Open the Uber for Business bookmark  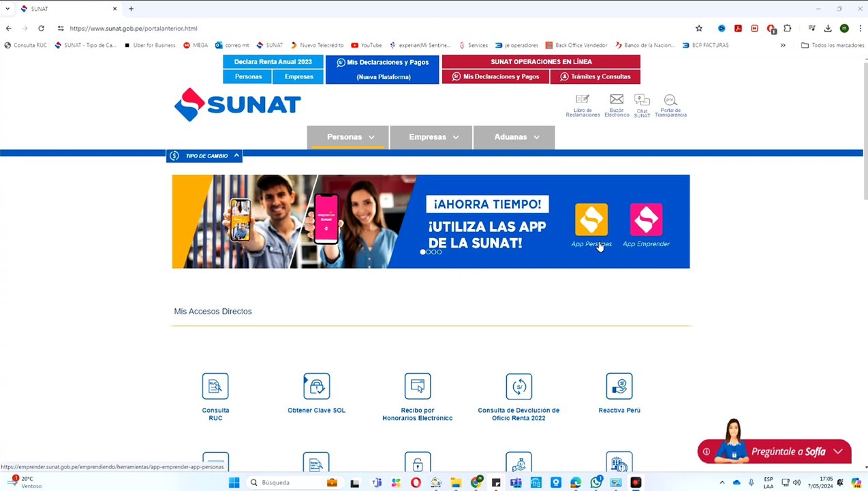pyautogui.click(x=149, y=45)
